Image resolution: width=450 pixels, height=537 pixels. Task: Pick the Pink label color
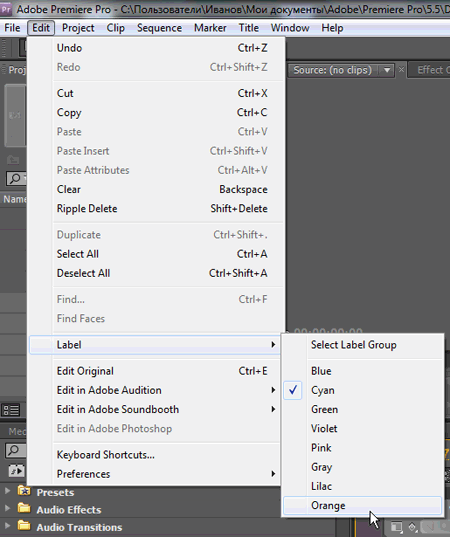[363, 448]
